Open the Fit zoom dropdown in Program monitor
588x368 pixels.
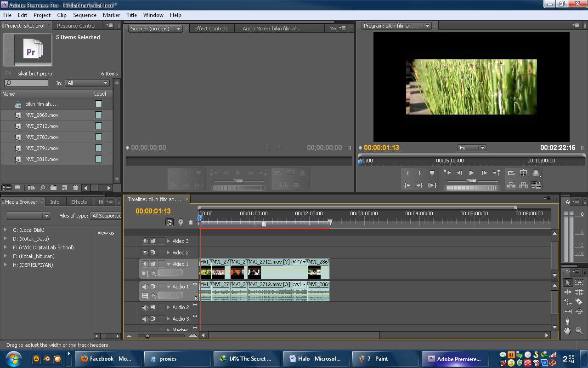point(472,148)
